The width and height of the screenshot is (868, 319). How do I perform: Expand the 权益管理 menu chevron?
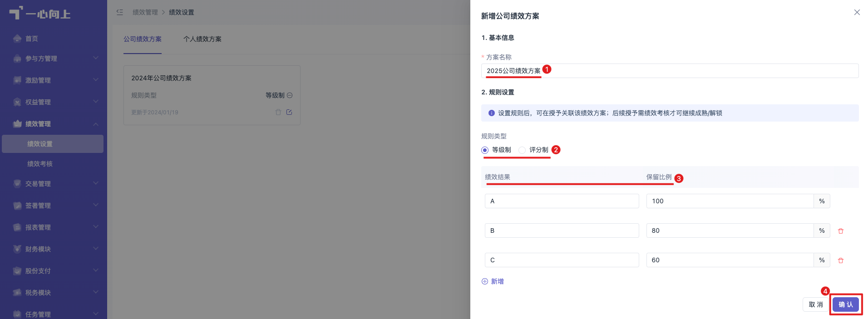96,101
